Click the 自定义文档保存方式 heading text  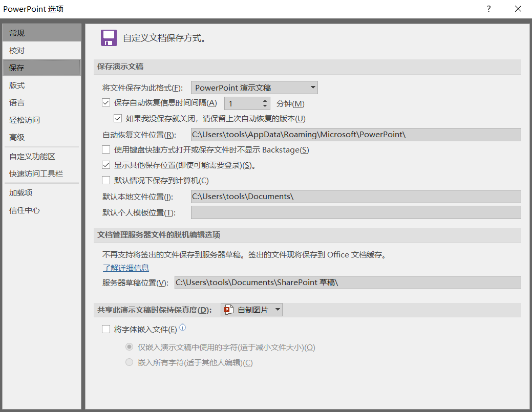164,38
